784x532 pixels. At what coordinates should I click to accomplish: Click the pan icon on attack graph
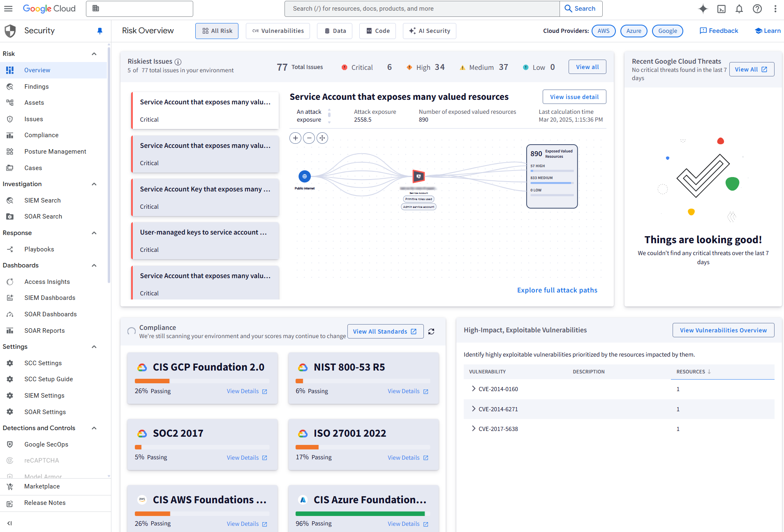point(322,138)
